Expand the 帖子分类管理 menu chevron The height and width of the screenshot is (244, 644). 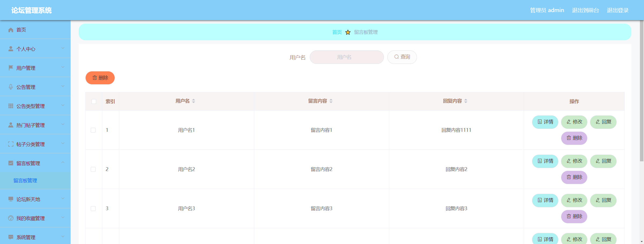(x=63, y=144)
